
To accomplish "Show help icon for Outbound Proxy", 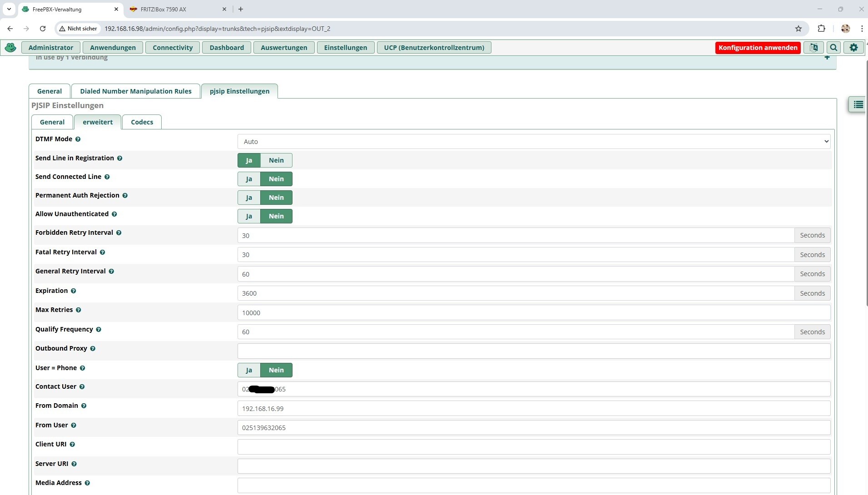I will [x=93, y=349].
